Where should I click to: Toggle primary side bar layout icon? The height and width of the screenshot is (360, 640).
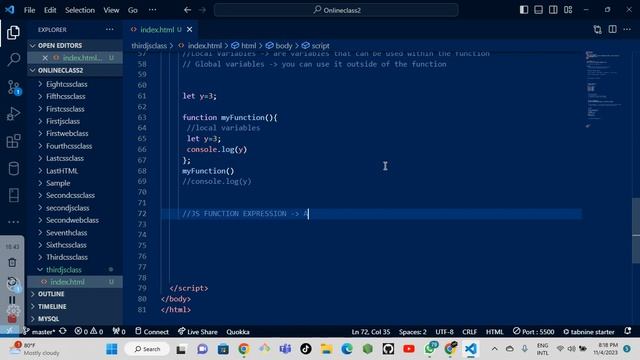click(524, 9)
